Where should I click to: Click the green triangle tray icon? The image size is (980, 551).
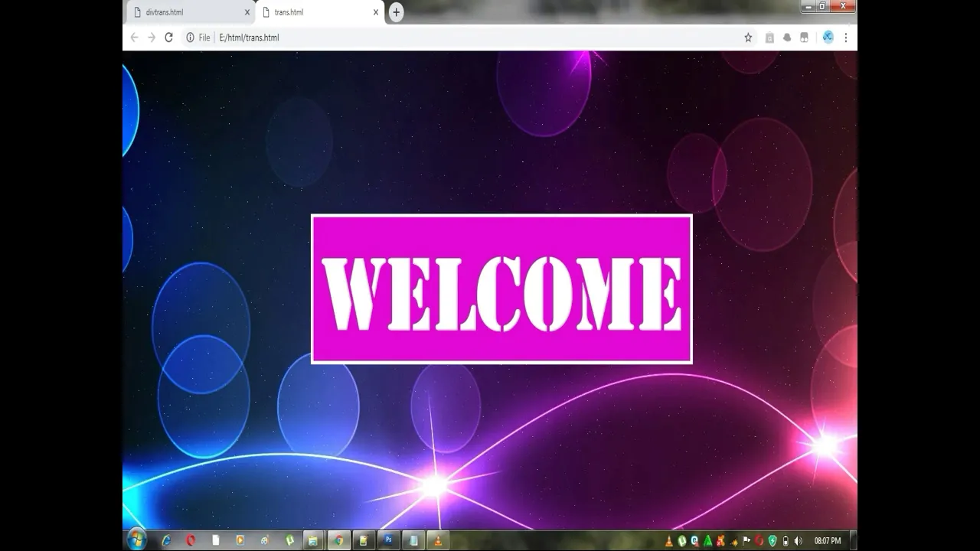[x=708, y=541]
